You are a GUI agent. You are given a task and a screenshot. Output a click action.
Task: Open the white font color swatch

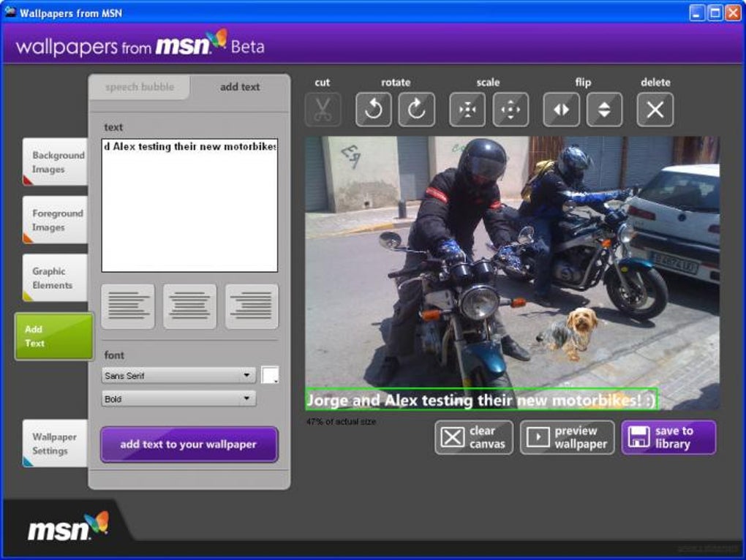(270, 375)
